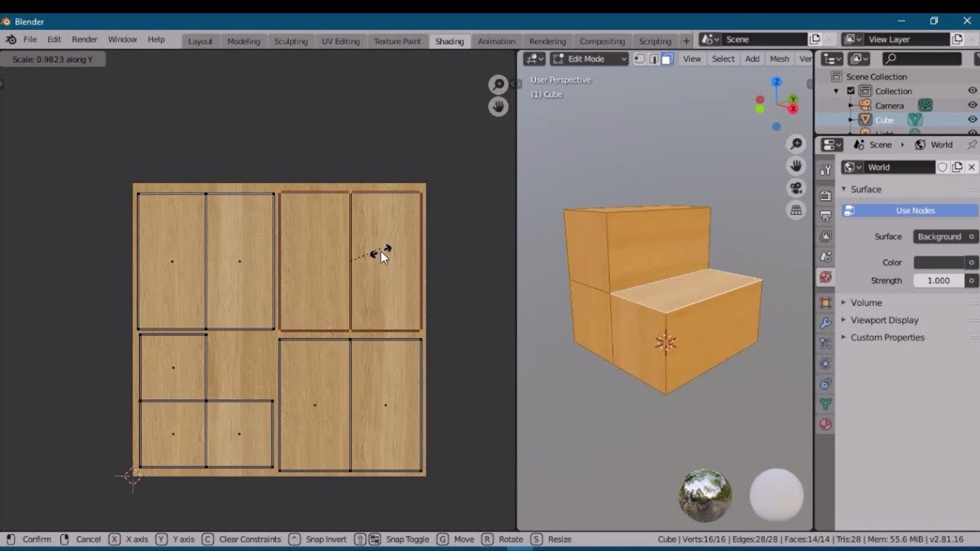Click the outliner search field
The image size is (980, 551).
[x=923, y=59]
